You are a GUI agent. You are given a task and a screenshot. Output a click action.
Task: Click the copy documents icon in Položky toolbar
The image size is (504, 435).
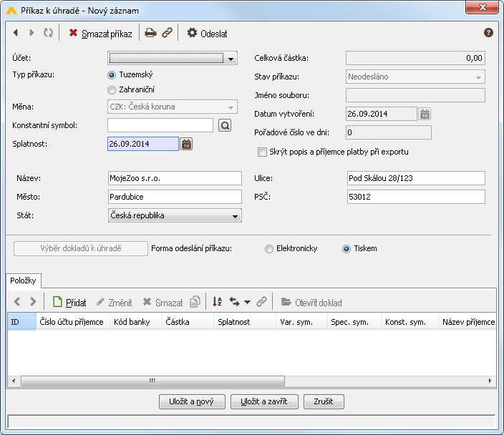click(x=195, y=302)
